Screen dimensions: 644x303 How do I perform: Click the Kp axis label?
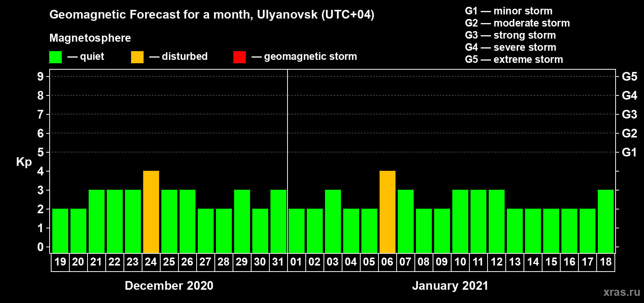tap(24, 162)
